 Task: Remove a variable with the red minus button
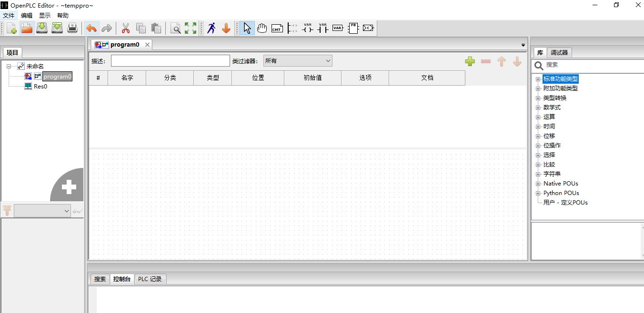[x=485, y=61]
